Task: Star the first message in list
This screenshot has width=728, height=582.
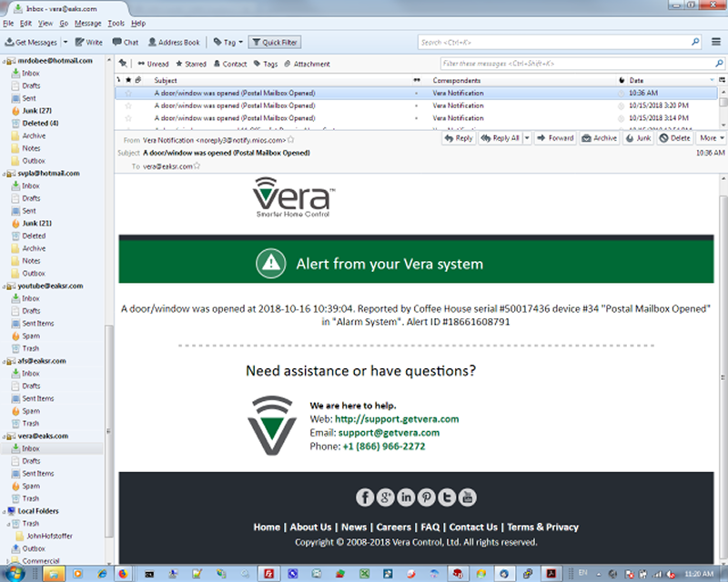Action: click(128, 93)
